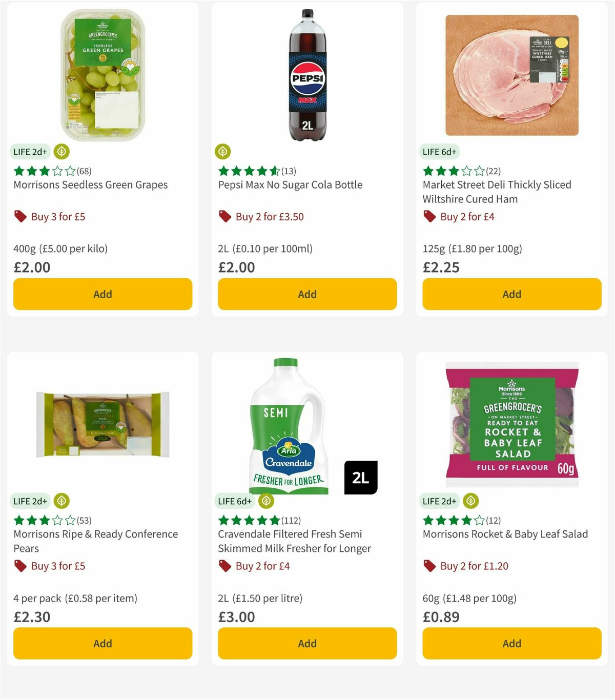The height and width of the screenshot is (700, 615).
Task: Click the offer tag icon on Cravendale's Buy 2 for £4
Action: (224, 566)
